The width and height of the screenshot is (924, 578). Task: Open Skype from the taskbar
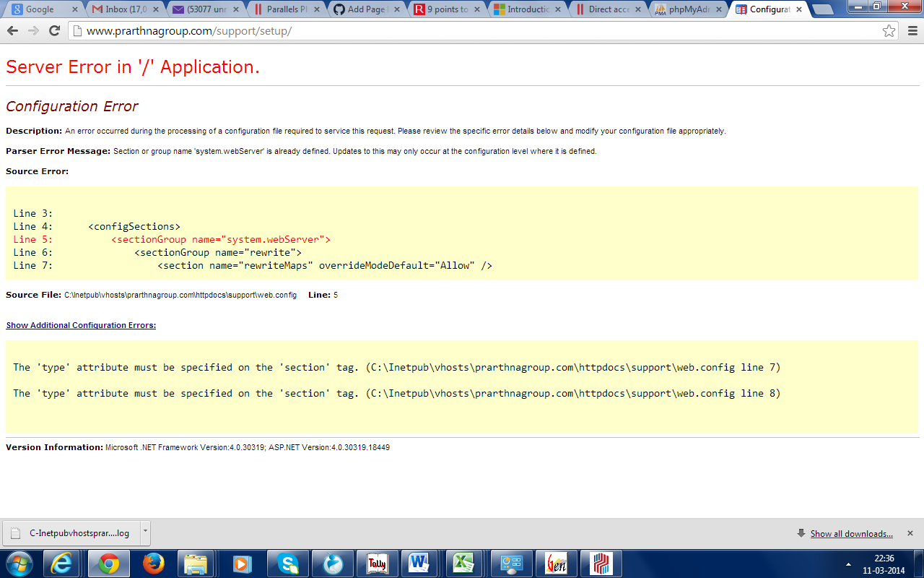click(287, 564)
